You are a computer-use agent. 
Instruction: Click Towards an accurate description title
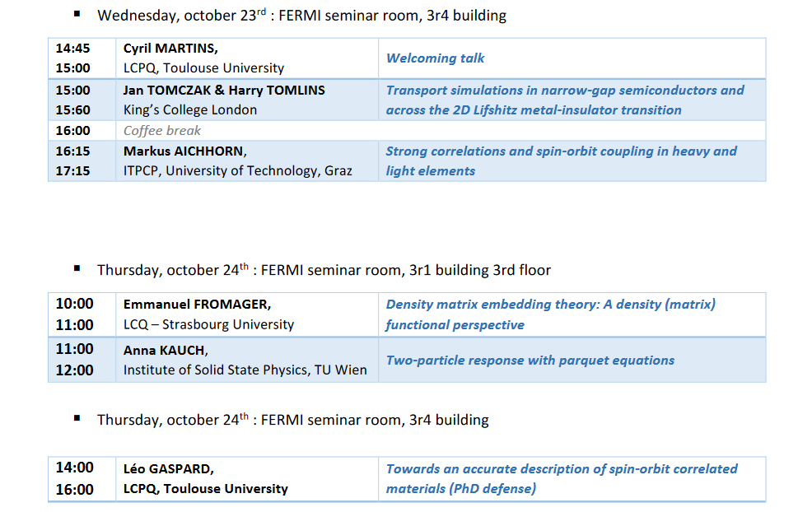[x=562, y=479]
